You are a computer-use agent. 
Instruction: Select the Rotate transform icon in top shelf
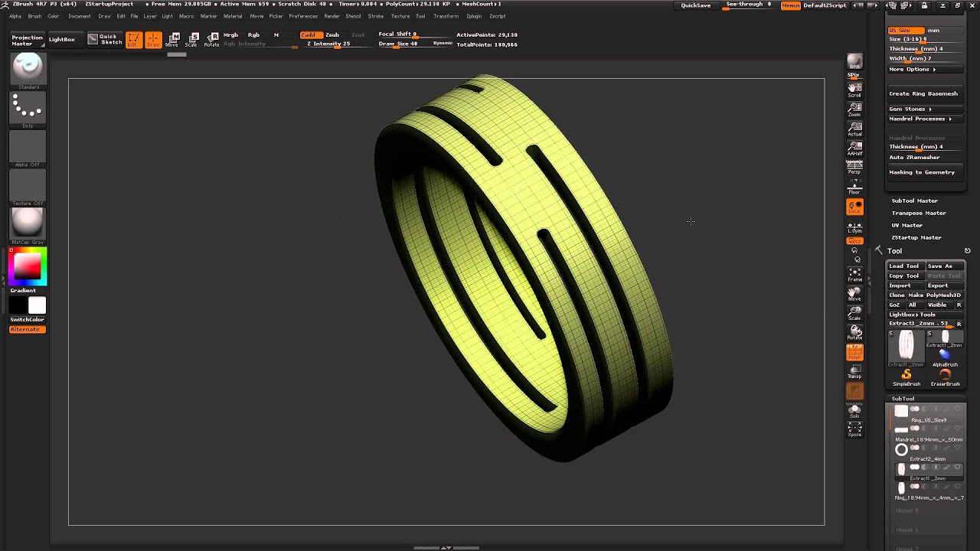tap(211, 40)
